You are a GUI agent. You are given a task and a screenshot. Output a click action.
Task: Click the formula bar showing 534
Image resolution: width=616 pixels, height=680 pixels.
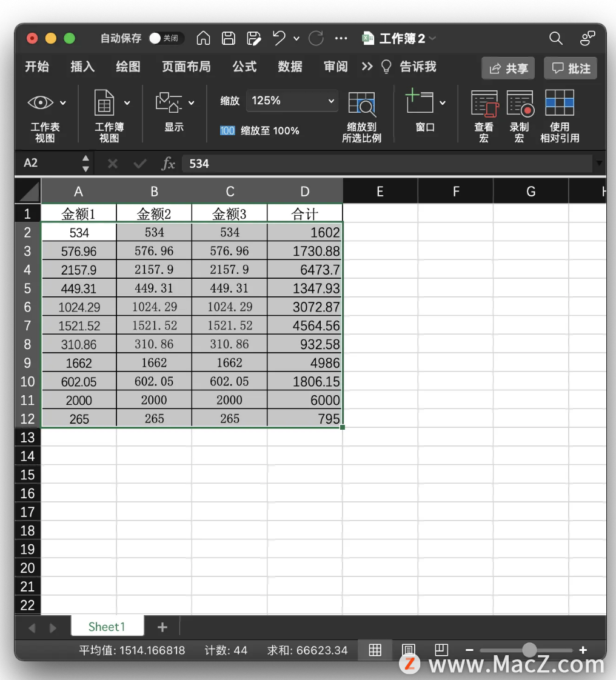pos(387,164)
